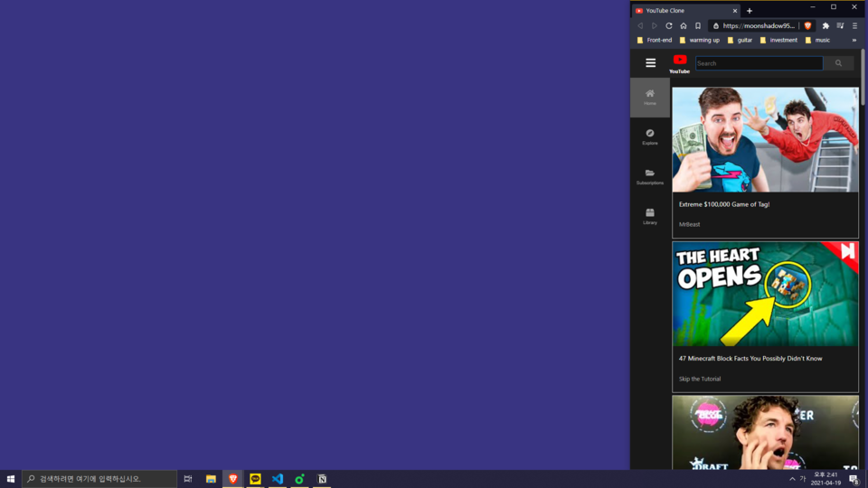Open the Windows notification center

pos(854,479)
